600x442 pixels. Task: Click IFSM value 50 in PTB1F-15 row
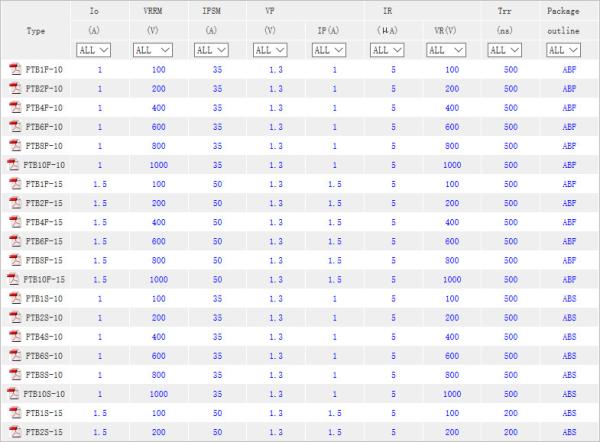(x=217, y=184)
